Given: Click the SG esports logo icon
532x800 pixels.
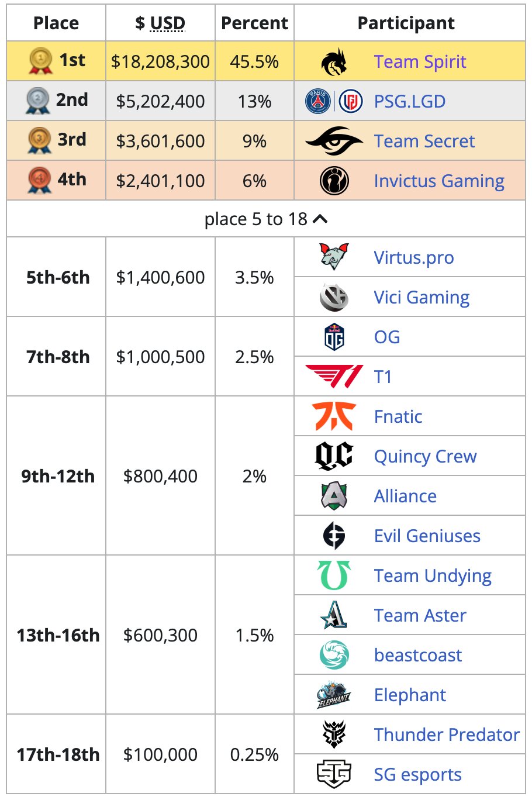Looking at the screenshot, I should [334, 774].
